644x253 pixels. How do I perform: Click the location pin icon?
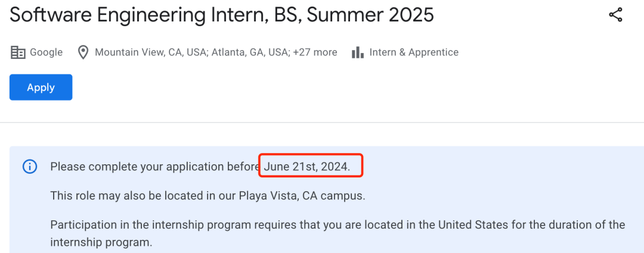pos(83,52)
